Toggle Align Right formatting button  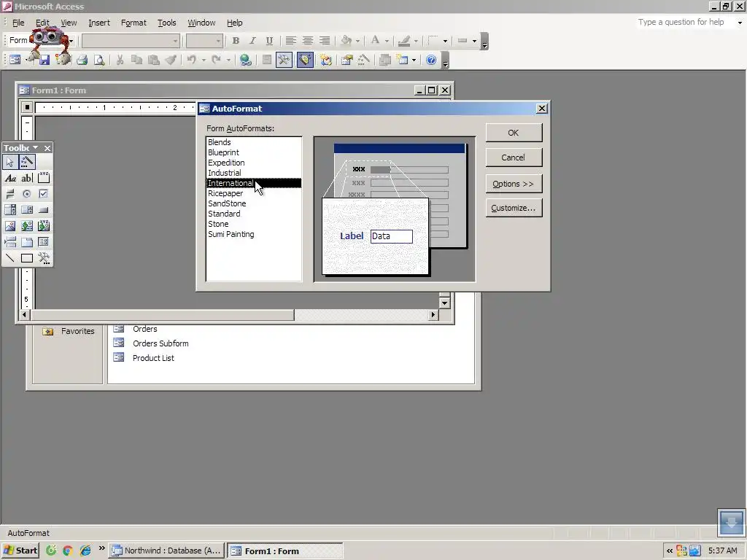pyautogui.click(x=325, y=41)
